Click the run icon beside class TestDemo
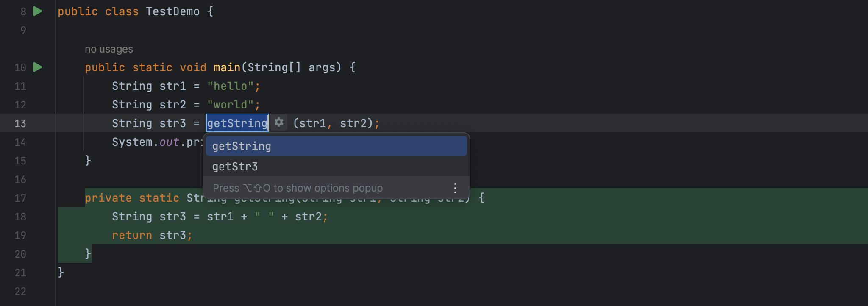Viewport: 868px width, 306px height. tap(38, 11)
